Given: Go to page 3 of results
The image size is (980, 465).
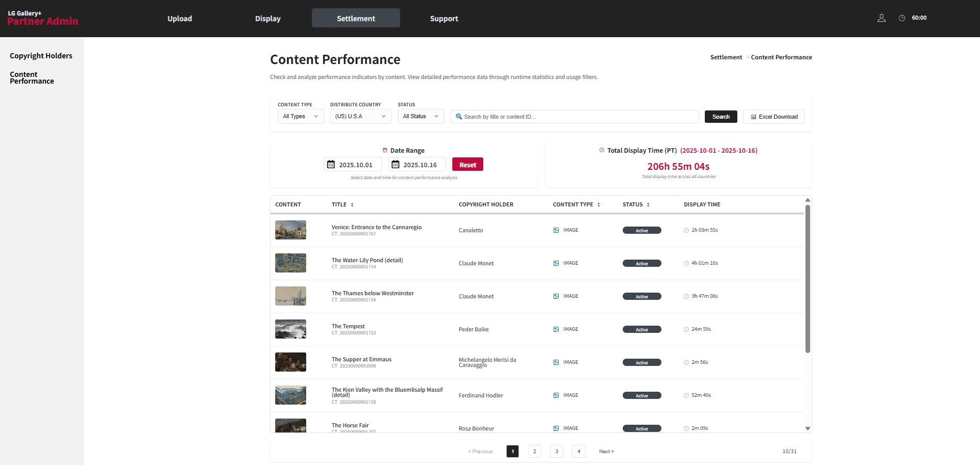Looking at the screenshot, I should (557, 452).
